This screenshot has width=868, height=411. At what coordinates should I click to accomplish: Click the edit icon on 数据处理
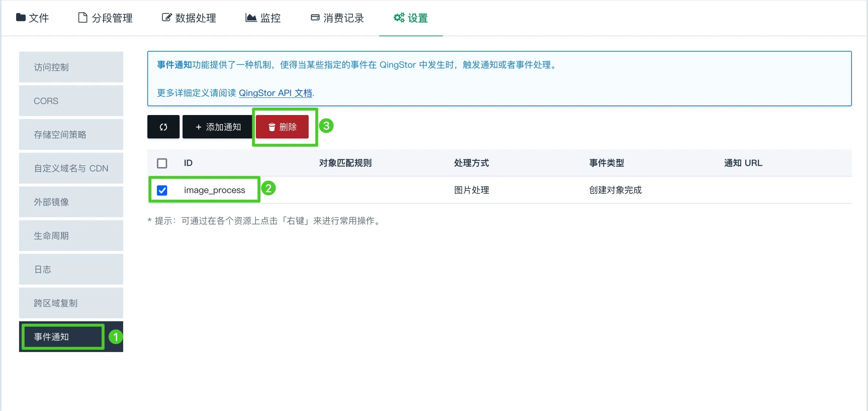(x=166, y=17)
